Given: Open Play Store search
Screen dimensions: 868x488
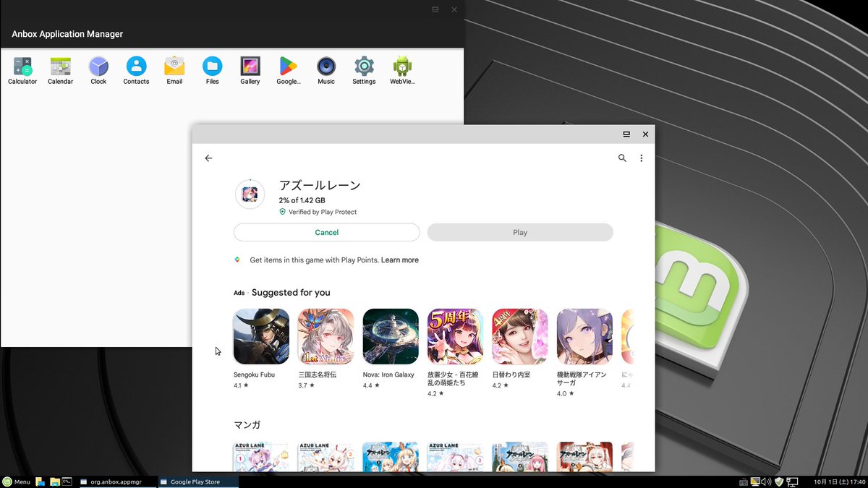Looking at the screenshot, I should click(622, 158).
